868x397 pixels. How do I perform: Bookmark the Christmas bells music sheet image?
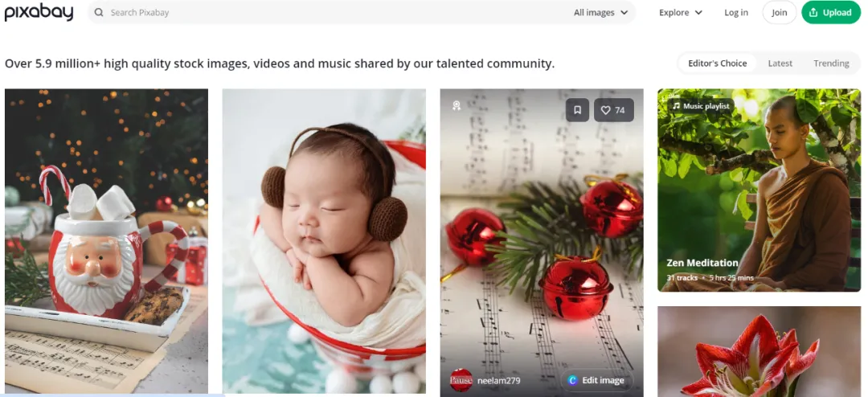point(577,110)
